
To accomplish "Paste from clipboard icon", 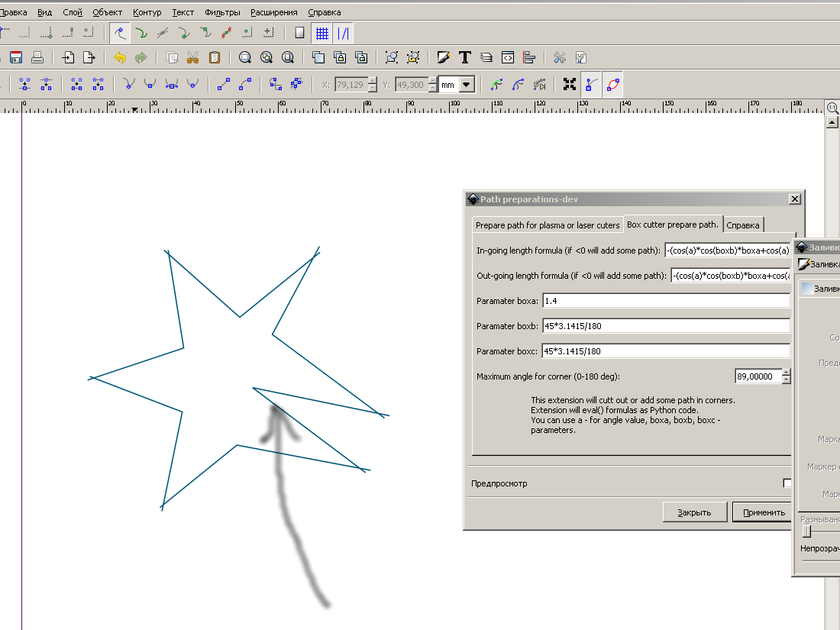I will (215, 57).
